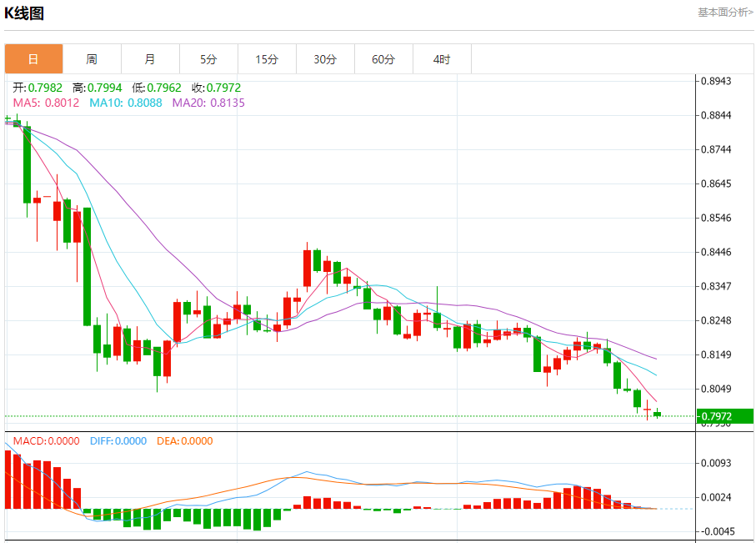Click the 0.8844 price axis label
Image resolution: width=756 pixels, height=543 pixels.
(x=716, y=115)
